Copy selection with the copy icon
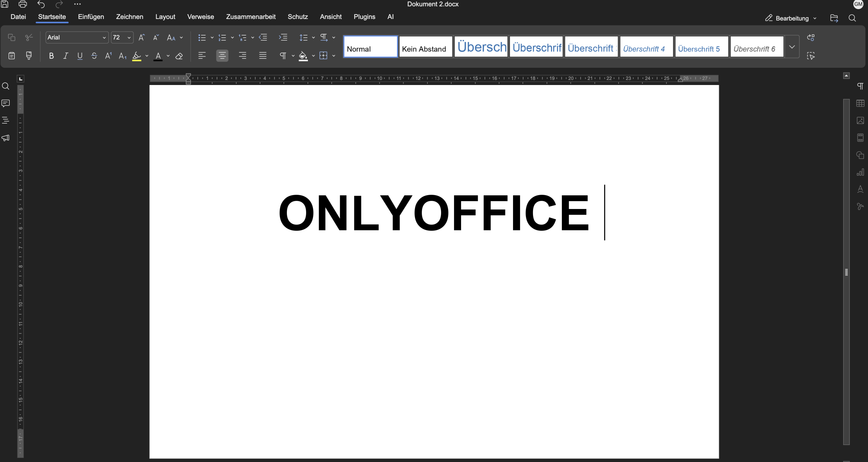The height and width of the screenshot is (462, 868). 12,37
